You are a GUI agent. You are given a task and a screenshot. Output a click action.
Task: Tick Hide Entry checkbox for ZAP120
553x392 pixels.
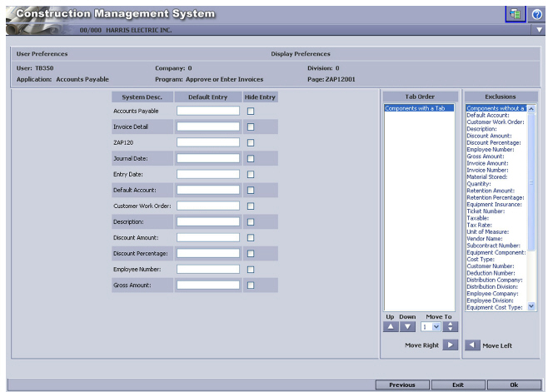[x=251, y=143]
